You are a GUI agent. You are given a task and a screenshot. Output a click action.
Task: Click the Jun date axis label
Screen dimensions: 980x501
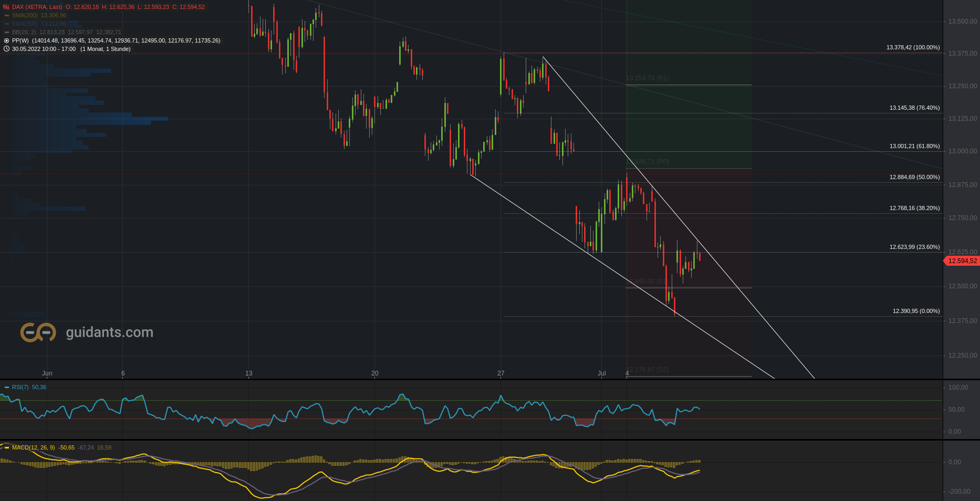click(47, 373)
